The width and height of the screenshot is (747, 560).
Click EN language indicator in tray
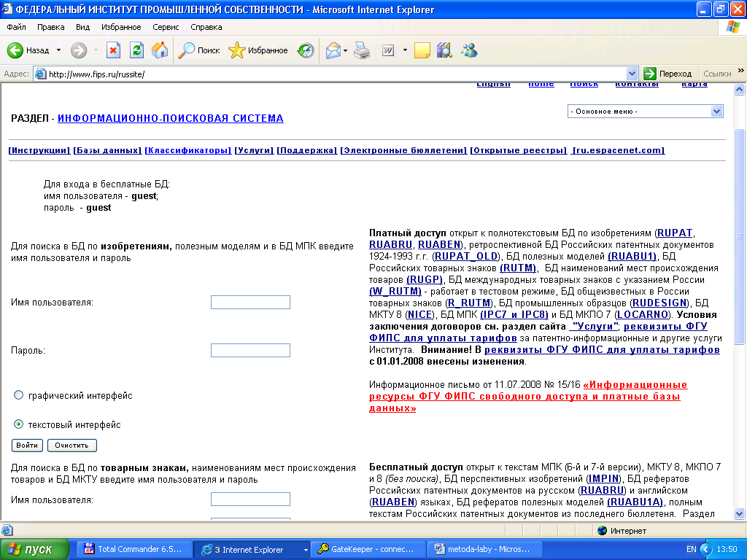[692, 550]
